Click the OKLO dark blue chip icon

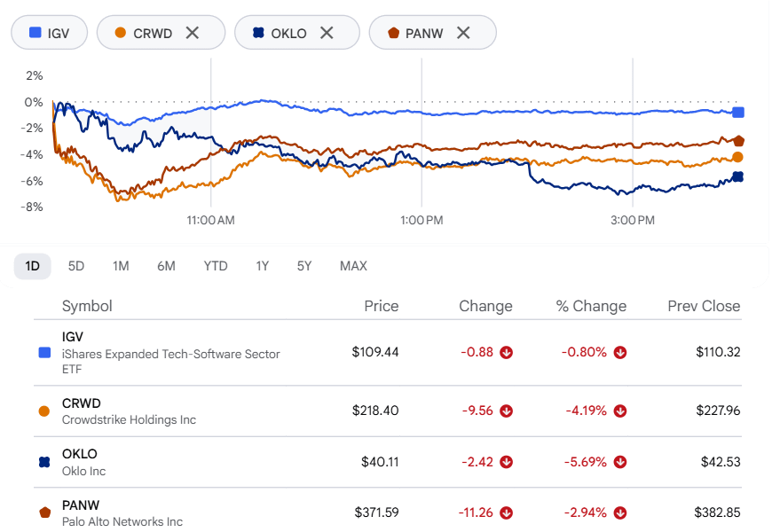click(258, 33)
